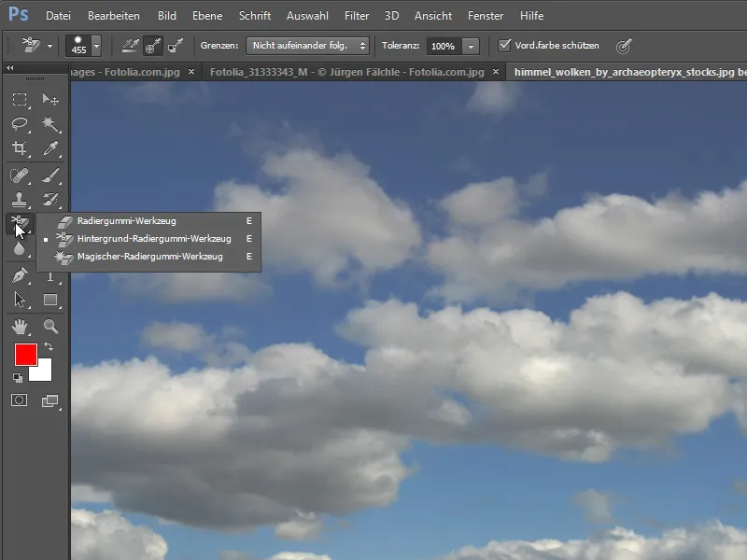Change the screen mode
This screenshot has height=560, width=747.
[50, 401]
